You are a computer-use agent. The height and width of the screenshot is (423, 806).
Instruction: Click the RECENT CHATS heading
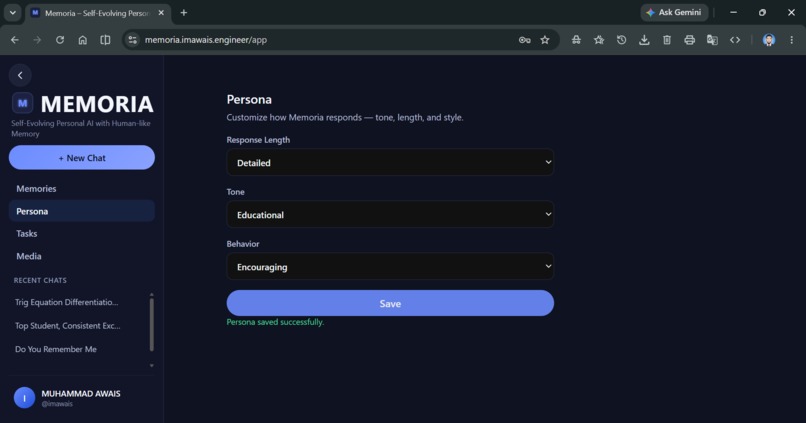pos(40,280)
